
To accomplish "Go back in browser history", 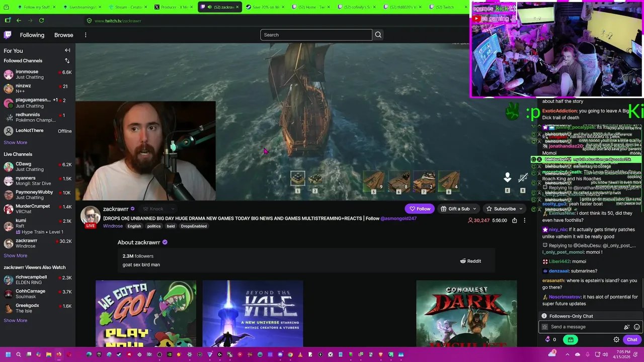I will [19, 21].
